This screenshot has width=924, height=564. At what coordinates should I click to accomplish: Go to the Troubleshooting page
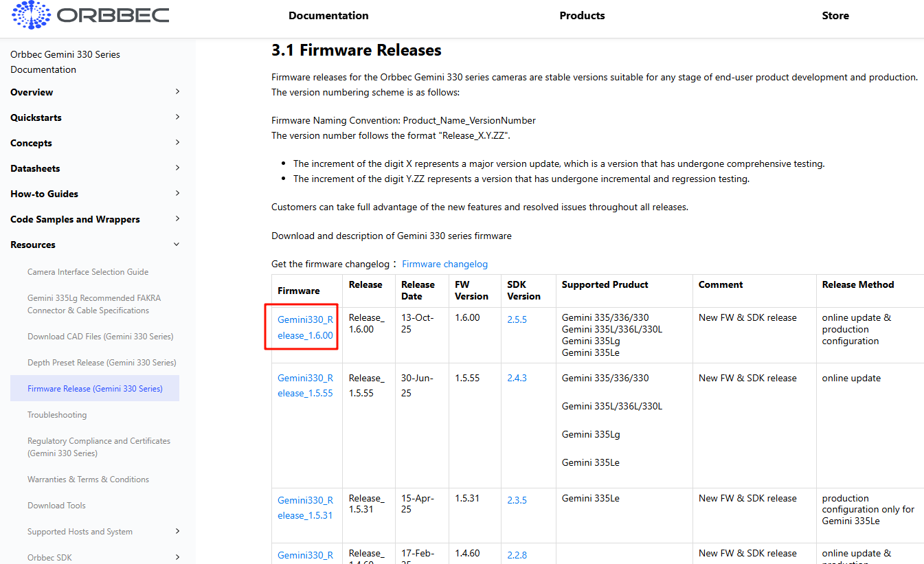[57, 415]
